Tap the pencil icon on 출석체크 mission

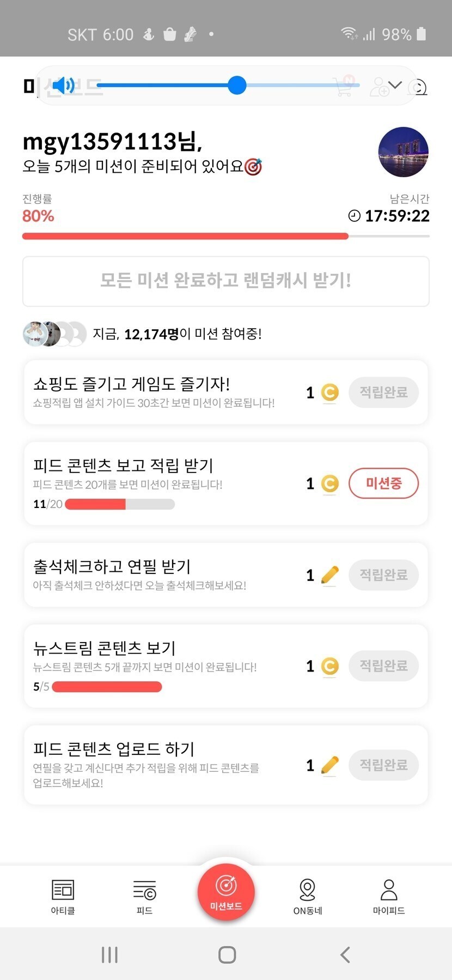[x=329, y=574]
